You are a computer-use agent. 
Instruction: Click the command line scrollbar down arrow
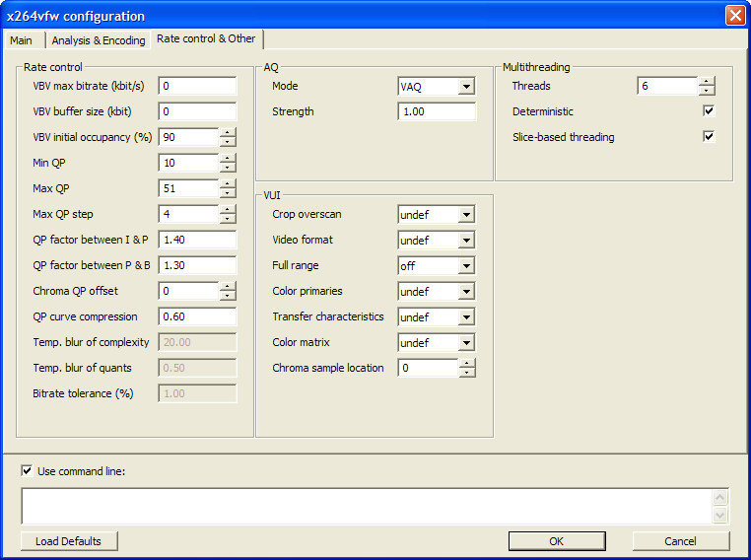point(719,515)
